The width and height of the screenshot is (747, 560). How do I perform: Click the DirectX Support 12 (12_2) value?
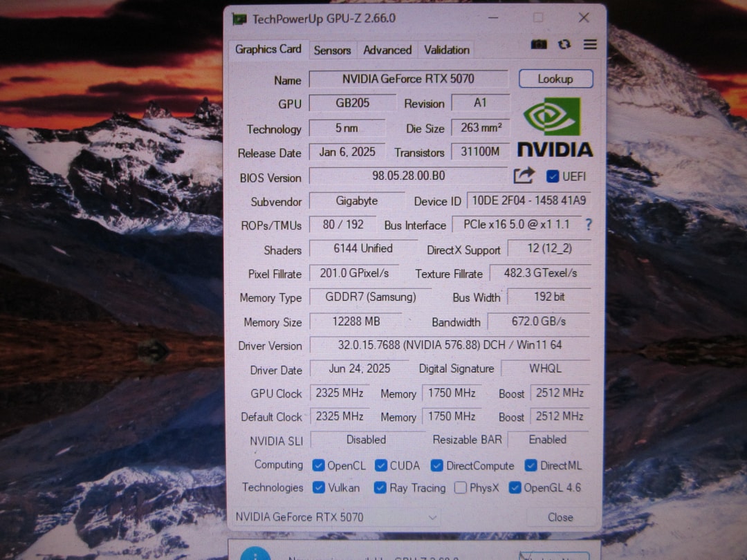point(549,248)
